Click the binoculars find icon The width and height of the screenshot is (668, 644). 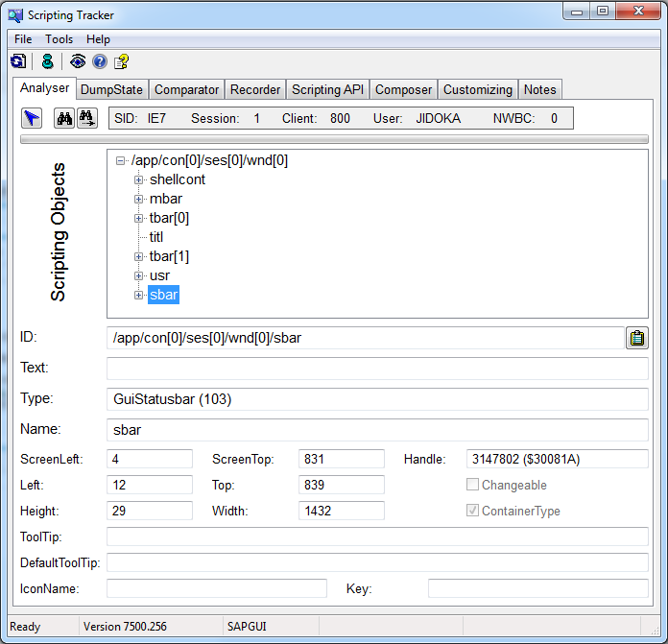(x=64, y=118)
